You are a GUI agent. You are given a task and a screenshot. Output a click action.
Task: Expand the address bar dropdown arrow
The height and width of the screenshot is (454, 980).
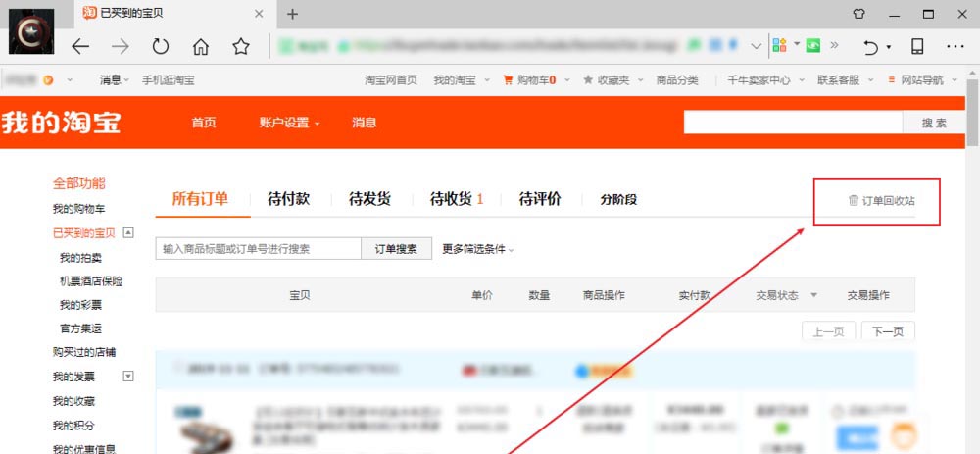pos(756,46)
